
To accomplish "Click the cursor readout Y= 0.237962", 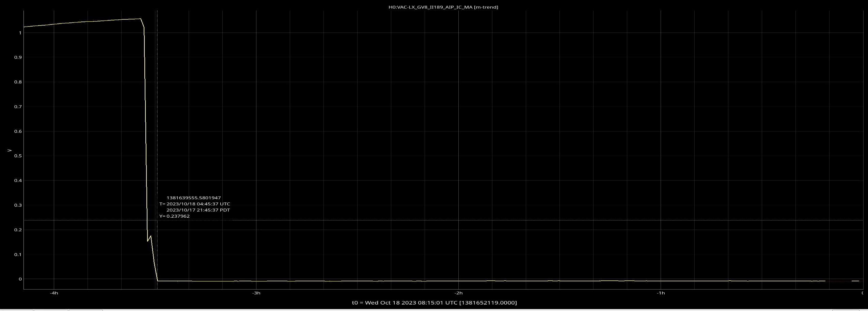I will click(174, 216).
